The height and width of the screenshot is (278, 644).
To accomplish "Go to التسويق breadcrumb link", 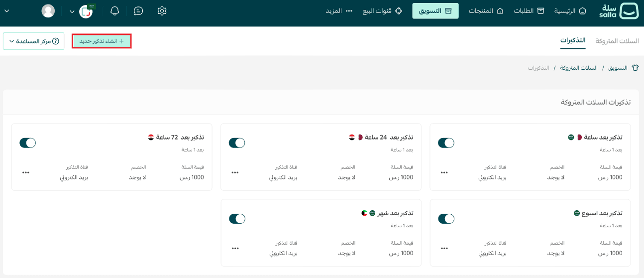I will (x=618, y=68).
